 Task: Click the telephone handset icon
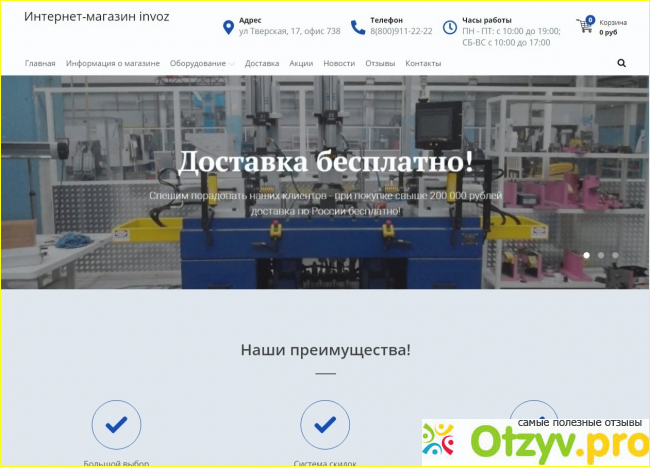(358, 27)
